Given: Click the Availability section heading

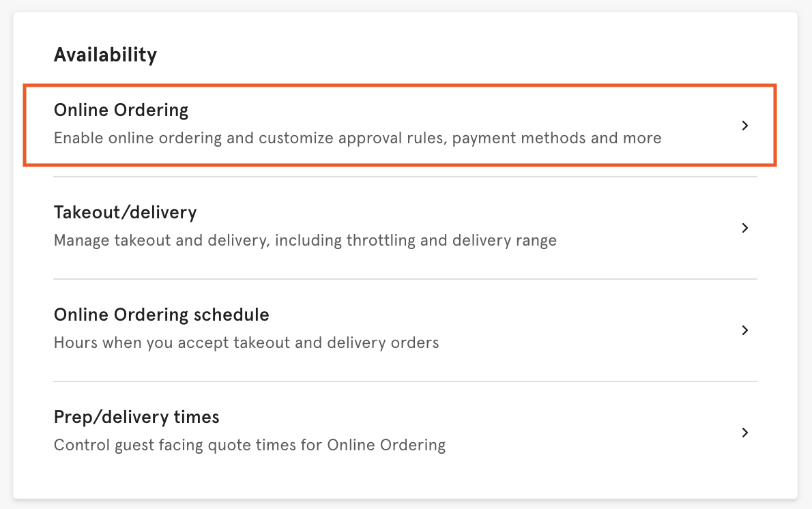Looking at the screenshot, I should pos(105,55).
